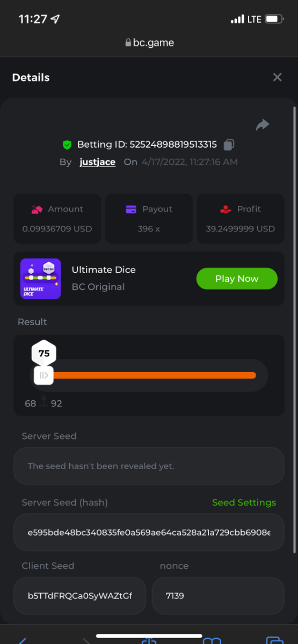Copy the Betting ID with copy icon
298x644 pixels.
click(229, 144)
